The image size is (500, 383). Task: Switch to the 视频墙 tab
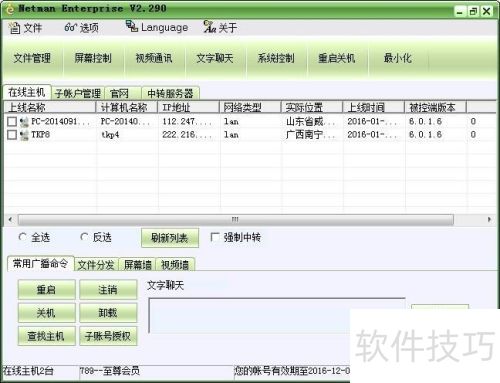(x=175, y=265)
